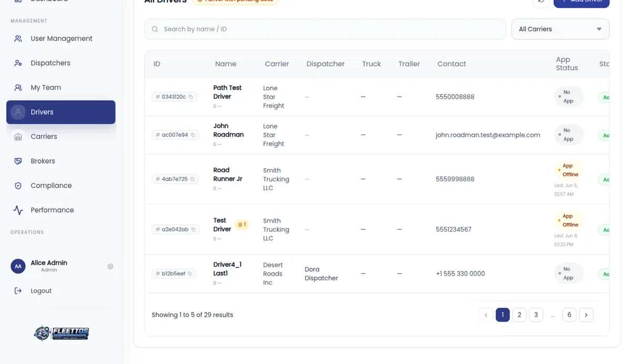Image resolution: width=631 pixels, height=364 pixels.
Task: Click the Dispatcher column header
Action: pos(325,64)
